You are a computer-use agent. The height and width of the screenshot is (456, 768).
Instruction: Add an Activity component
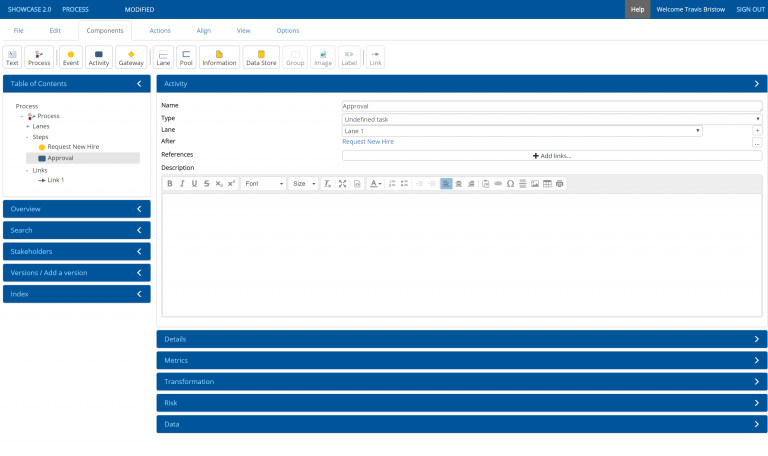[x=98, y=57]
